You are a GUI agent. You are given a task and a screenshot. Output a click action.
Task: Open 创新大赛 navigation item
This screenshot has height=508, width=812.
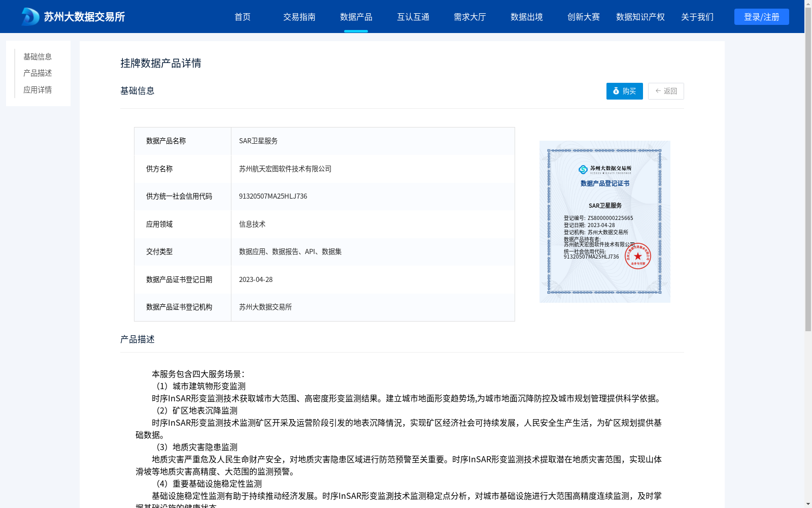click(x=584, y=17)
